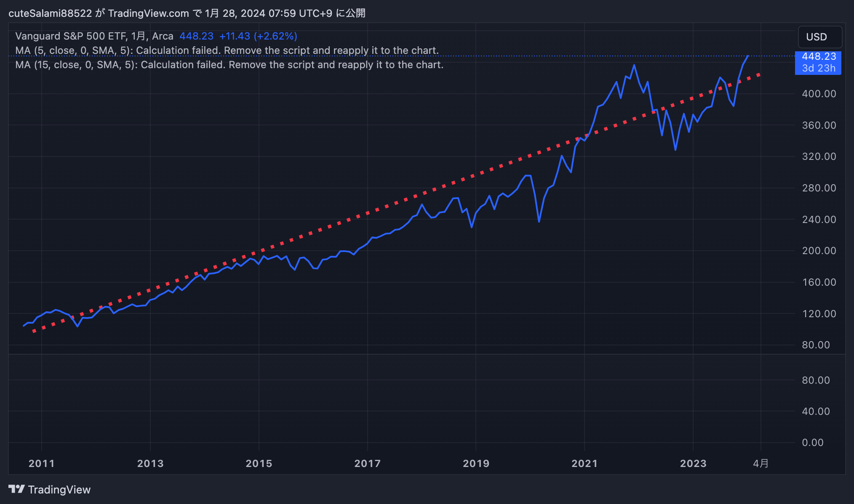
Task: Click the 4月 time axis label
Action: pyautogui.click(x=761, y=463)
